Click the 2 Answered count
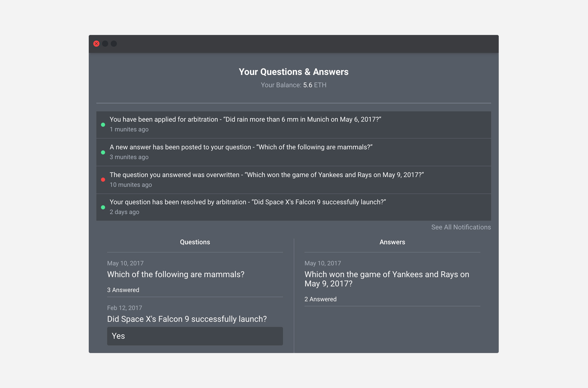Image resolution: width=588 pixels, height=388 pixels. 320,299
